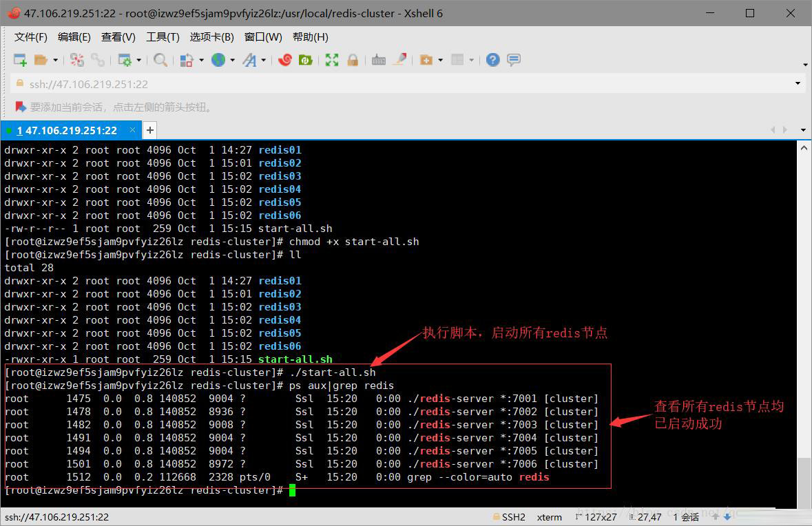The height and width of the screenshot is (526, 812).
Task: Click the new folder plus toolbar icon
Action: point(426,60)
